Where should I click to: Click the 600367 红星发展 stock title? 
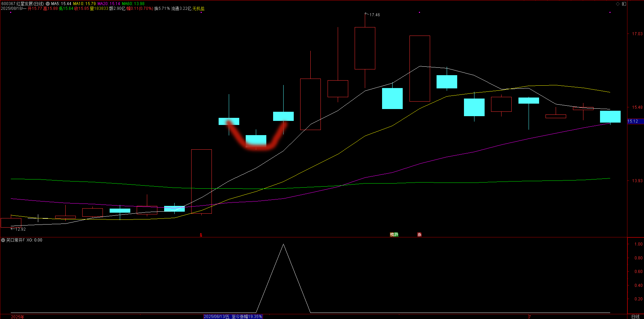point(22,4)
